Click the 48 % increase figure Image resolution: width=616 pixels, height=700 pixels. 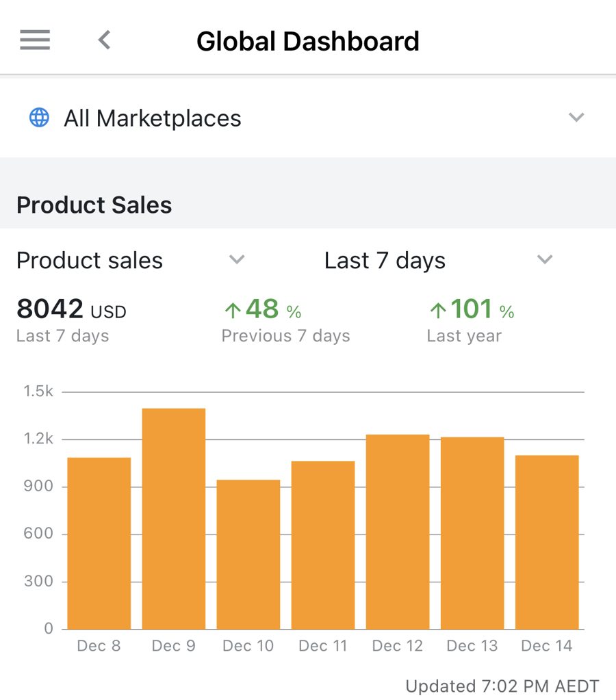coord(263,309)
